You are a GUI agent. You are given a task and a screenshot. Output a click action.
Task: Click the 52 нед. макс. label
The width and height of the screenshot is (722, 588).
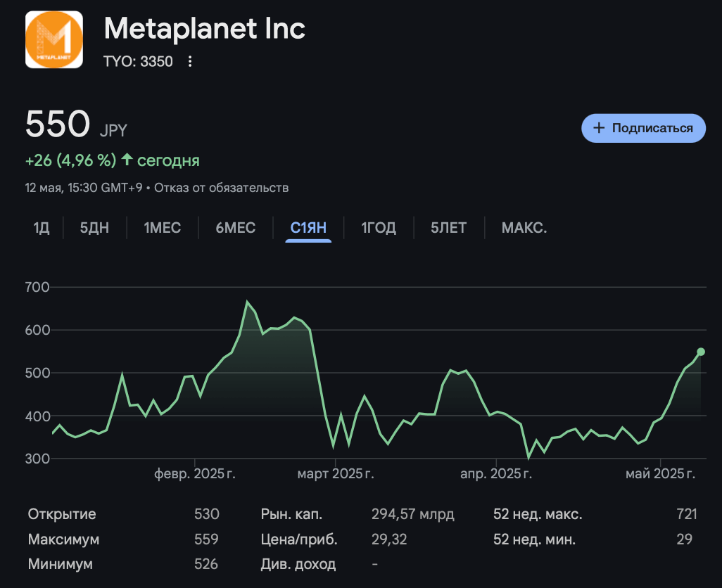[538, 514]
